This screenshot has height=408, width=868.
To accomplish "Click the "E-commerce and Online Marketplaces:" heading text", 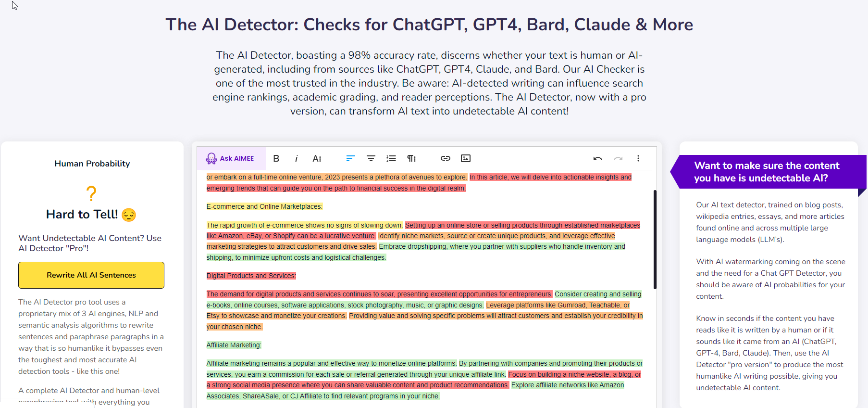I will coord(264,206).
